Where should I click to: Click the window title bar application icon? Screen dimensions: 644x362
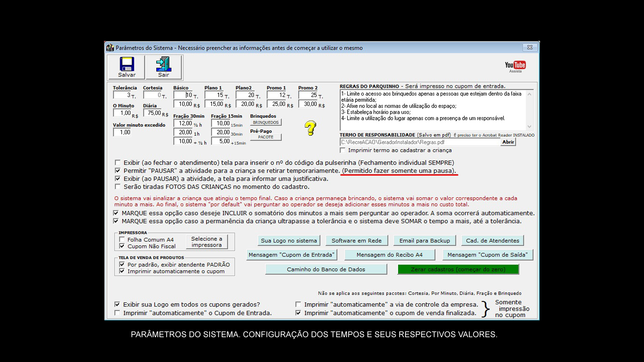pos(110,48)
